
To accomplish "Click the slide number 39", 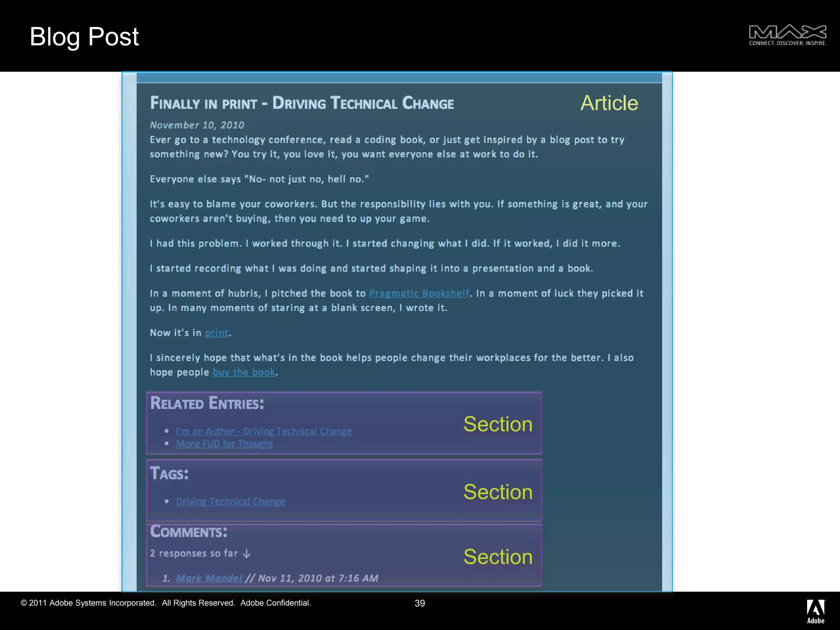I will tap(420, 603).
